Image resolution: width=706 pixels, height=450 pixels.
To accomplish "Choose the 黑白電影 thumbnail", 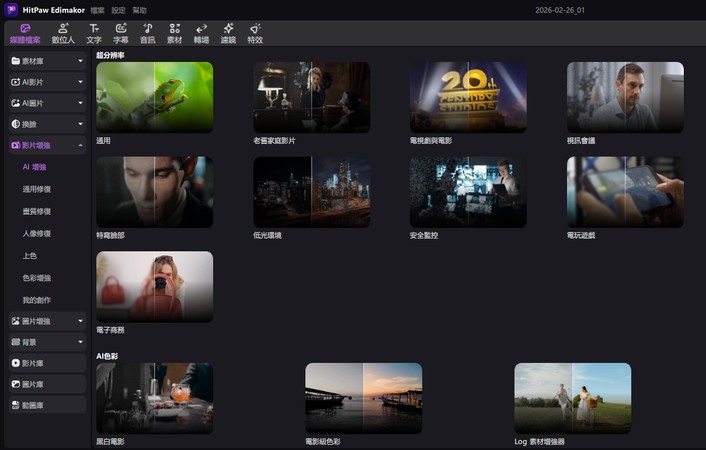I will click(154, 398).
